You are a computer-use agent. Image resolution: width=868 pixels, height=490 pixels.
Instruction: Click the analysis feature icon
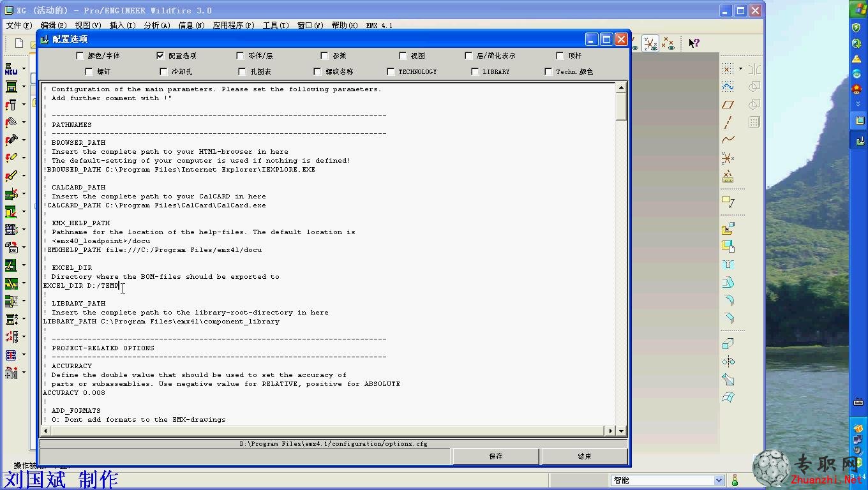[x=728, y=177]
